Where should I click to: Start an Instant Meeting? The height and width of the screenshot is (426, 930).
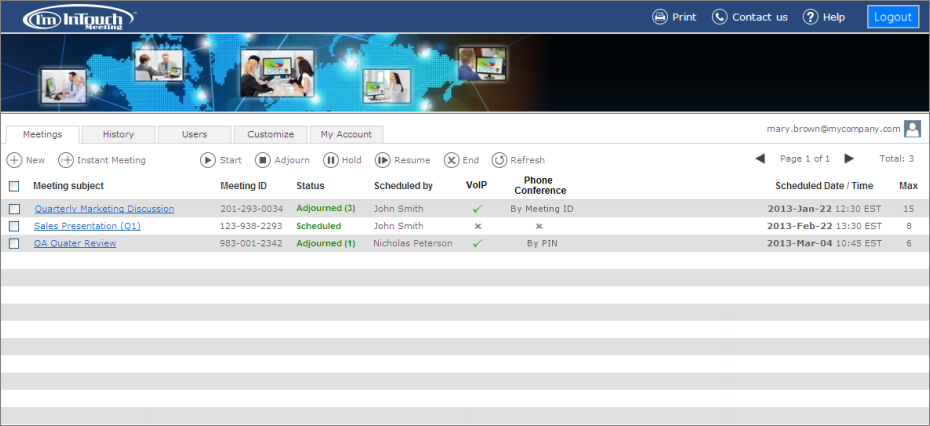(66, 160)
